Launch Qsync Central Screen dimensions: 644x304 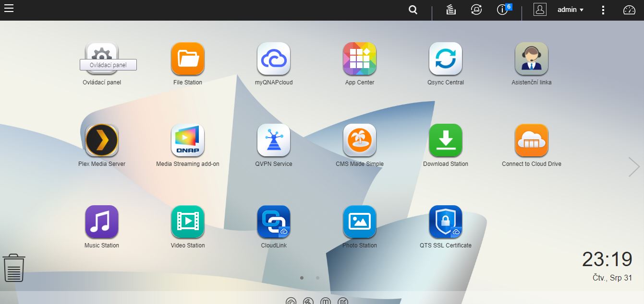pos(446,58)
